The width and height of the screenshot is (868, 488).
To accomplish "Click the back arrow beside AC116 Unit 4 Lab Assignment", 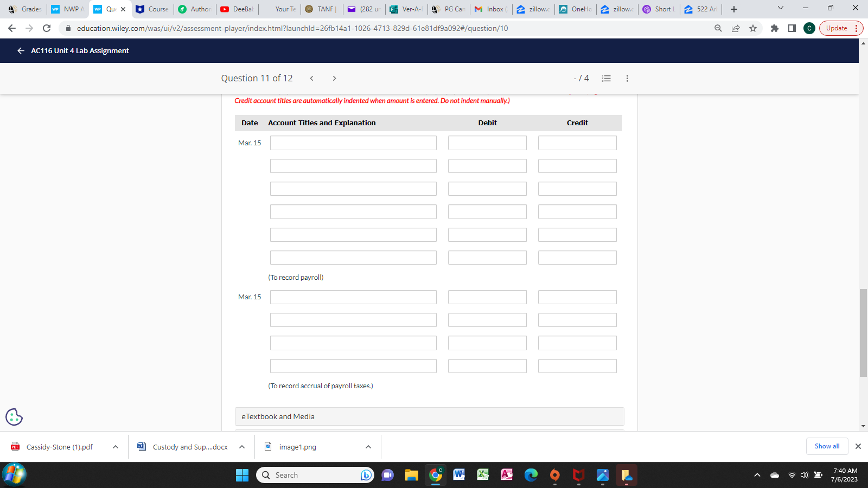I will tap(20, 50).
